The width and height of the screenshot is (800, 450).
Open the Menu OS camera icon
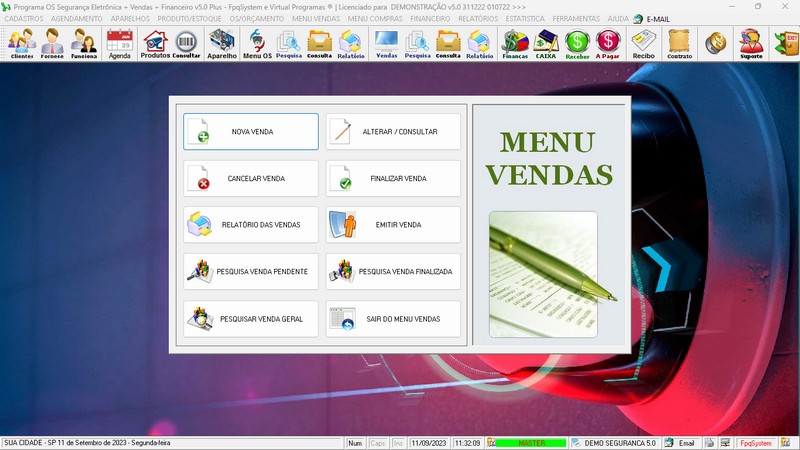click(x=257, y=43)
